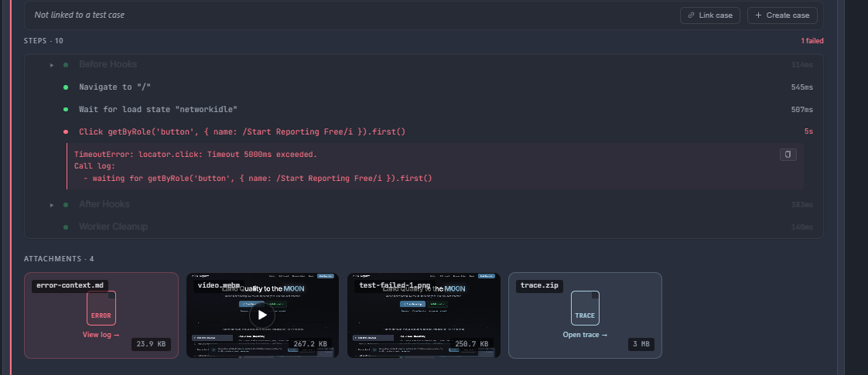Viewport: 868px width, 375px height.
Task: Click View log link
Action: coord(101,335)
